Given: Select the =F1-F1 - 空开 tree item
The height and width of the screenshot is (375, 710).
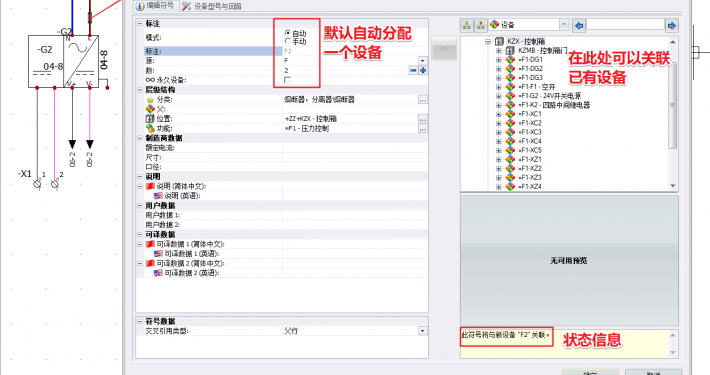Looking at the screenshot, I should 537,87.
